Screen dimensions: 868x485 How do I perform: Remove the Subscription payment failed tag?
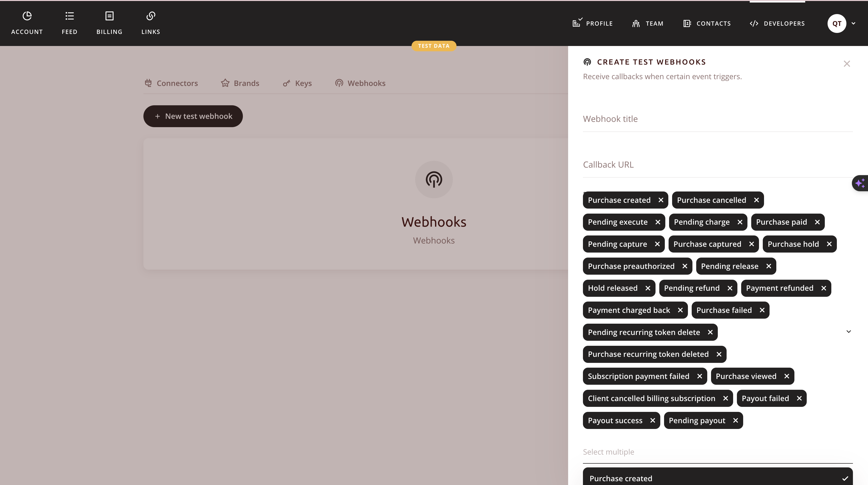699,376
